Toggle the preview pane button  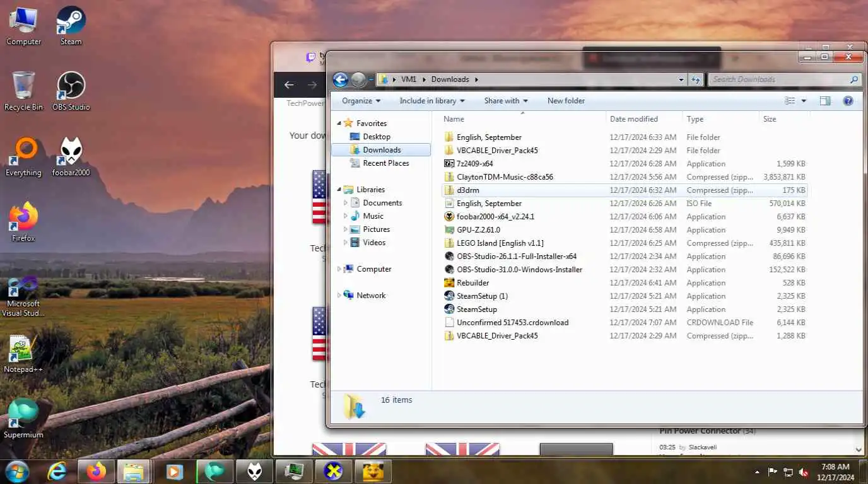[825, 101]
